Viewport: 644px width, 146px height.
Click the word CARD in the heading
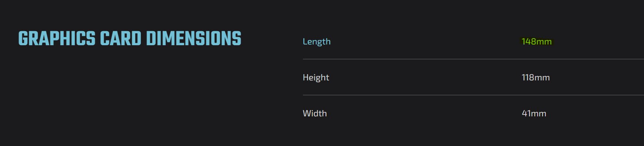pyautogui.click(x=121, y=39)
